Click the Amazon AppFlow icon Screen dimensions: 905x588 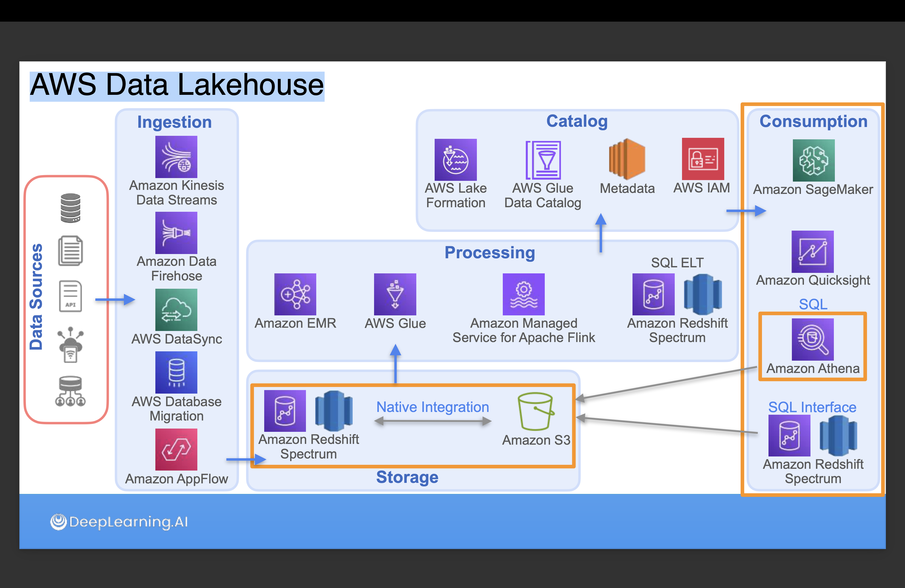176,449
